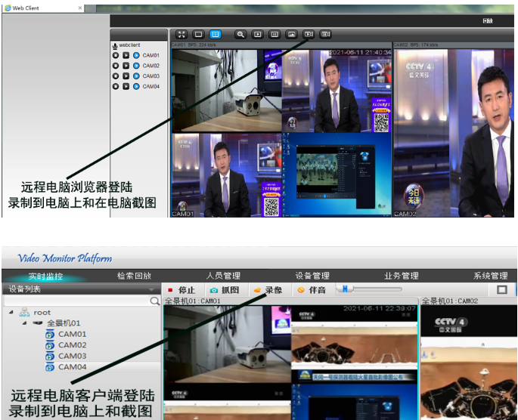Expand the 设备列表 panel dropdown arrow
The height and width of the screenshot is (420, 518).
[151, 289]
